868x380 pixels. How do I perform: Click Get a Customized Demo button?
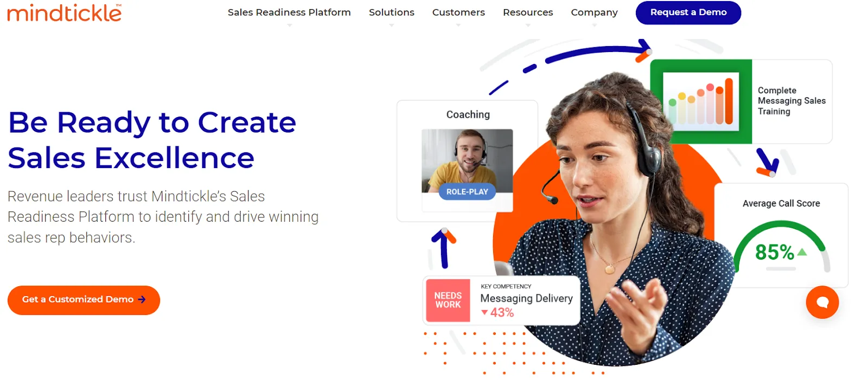point(84,300)
